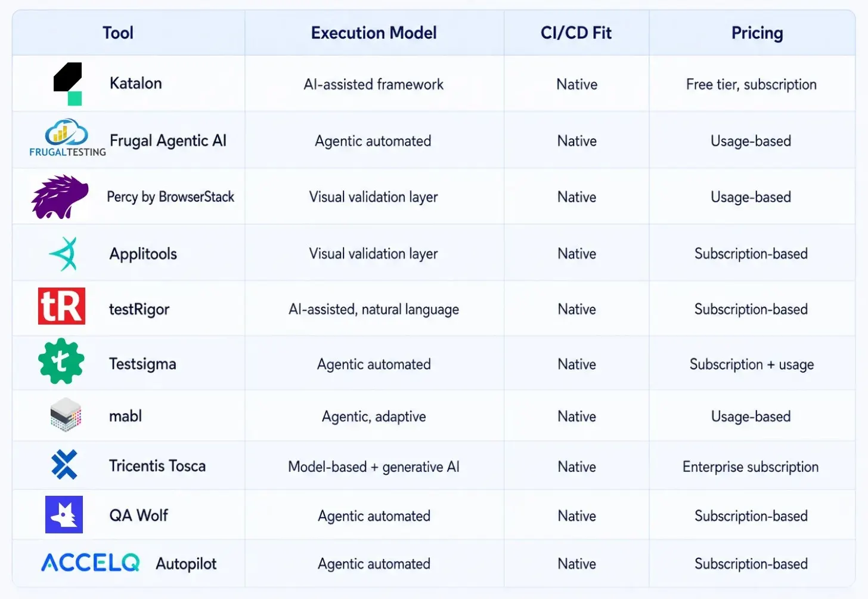This screenshot has width=868, height=599.
Task: Click the Agentic, adaptive cell for mabl
Action: pos(374,416)
